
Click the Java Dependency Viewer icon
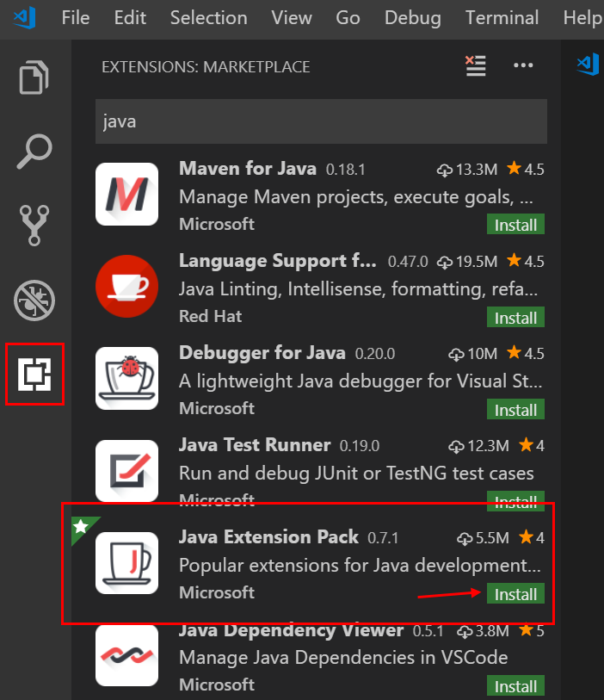coord(126,655)
